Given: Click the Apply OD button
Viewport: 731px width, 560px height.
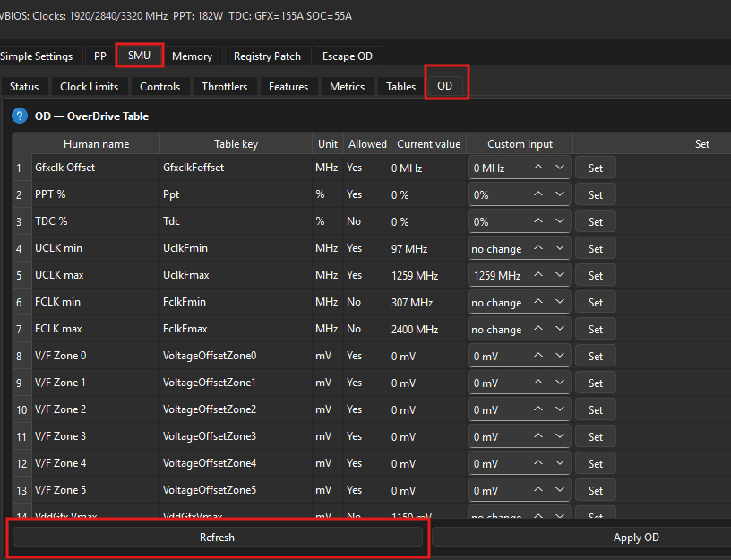Looking at the screenshot, I should click(636, 538).
